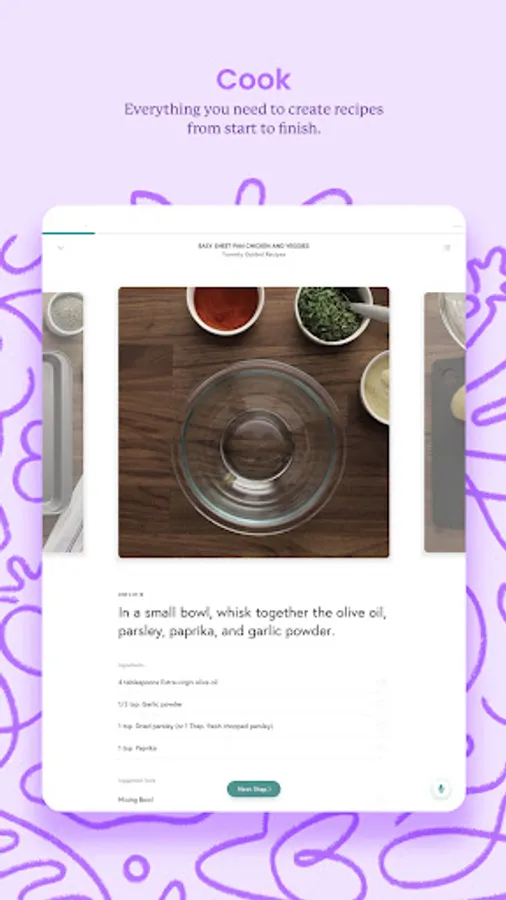Show the previous step sheet pan thumbnail
The image size is (506, 900).
[x=63, y=422]
